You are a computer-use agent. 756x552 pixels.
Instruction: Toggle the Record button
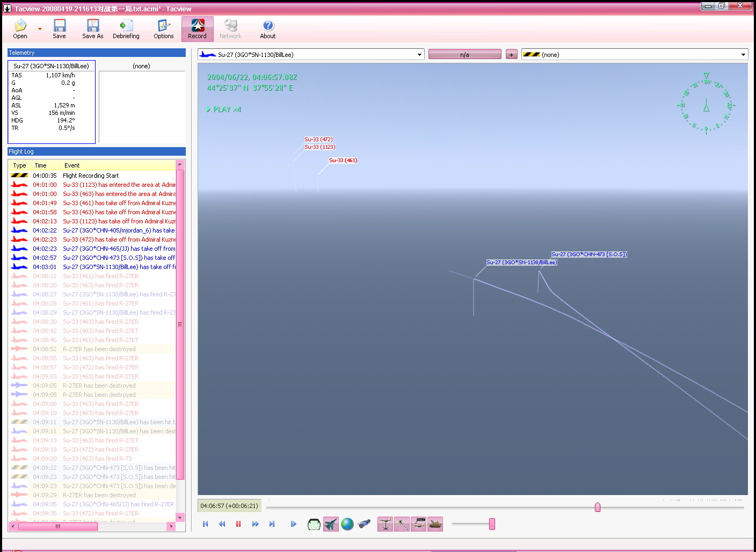coord(197,29)
